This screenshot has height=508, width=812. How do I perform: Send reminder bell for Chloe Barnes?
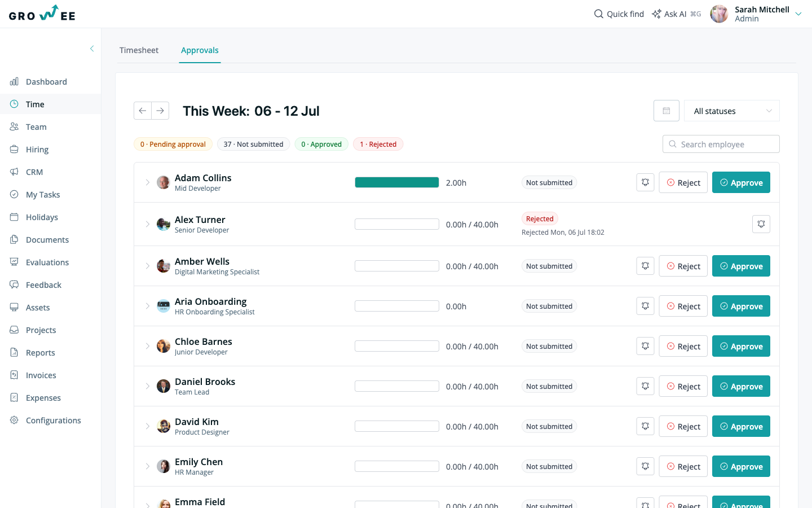click(x=646, y=346)
